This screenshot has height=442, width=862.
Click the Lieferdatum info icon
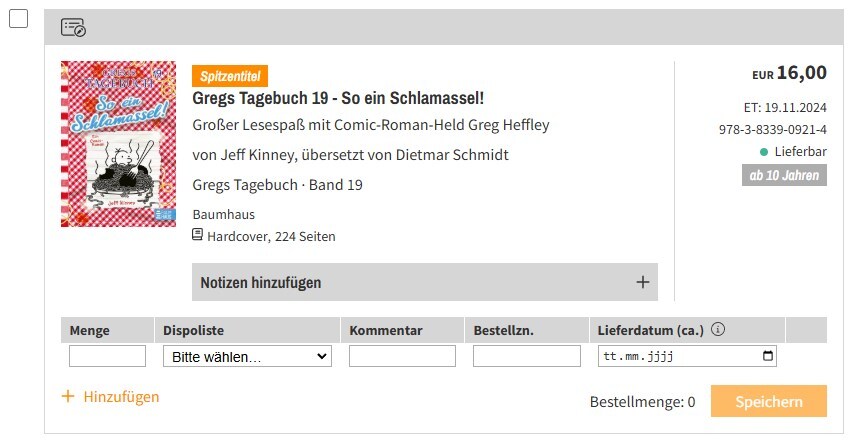point(718,329)
